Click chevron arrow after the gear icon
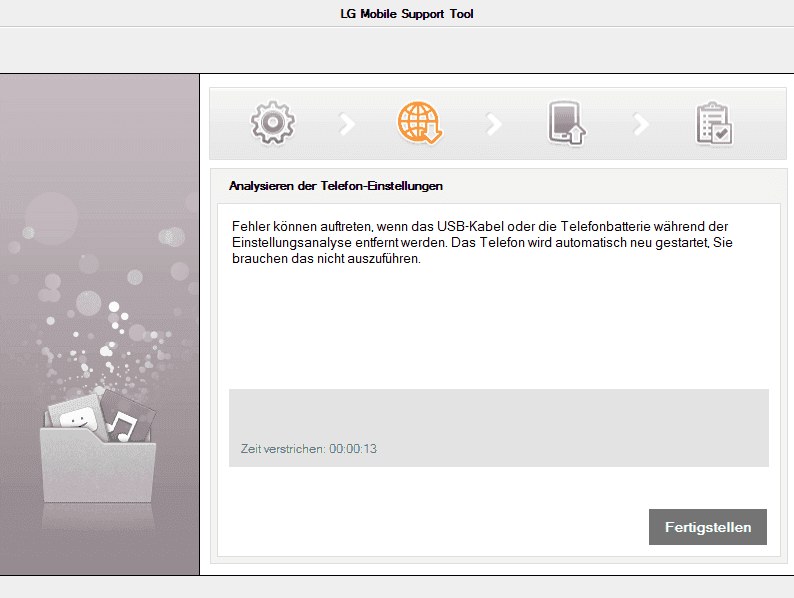 pos(347,124)
